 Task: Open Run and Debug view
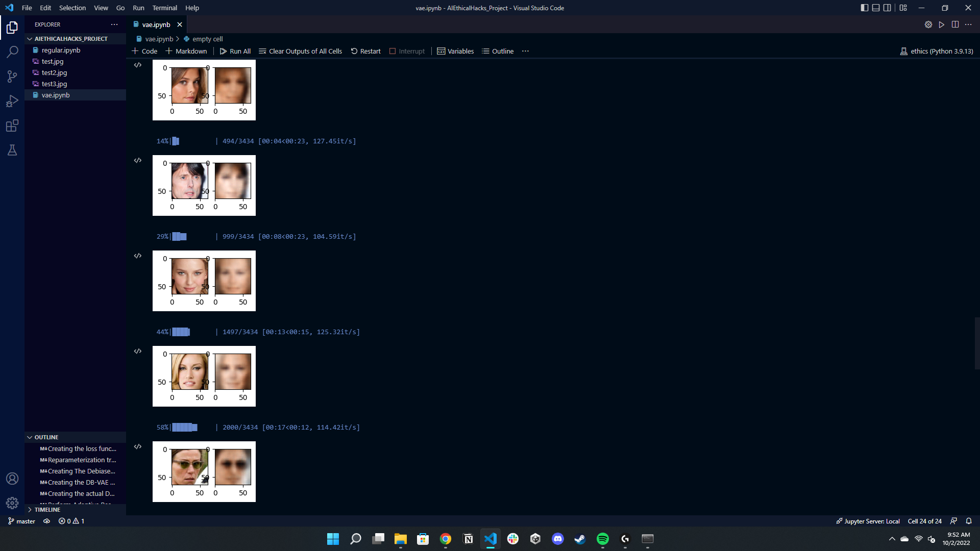(12, 101)
